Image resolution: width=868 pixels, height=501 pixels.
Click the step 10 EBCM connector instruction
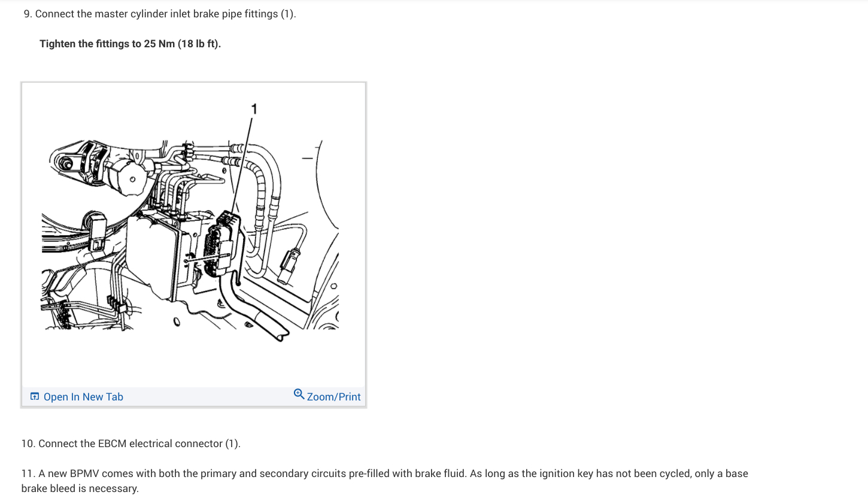click(x=130, y=444)
